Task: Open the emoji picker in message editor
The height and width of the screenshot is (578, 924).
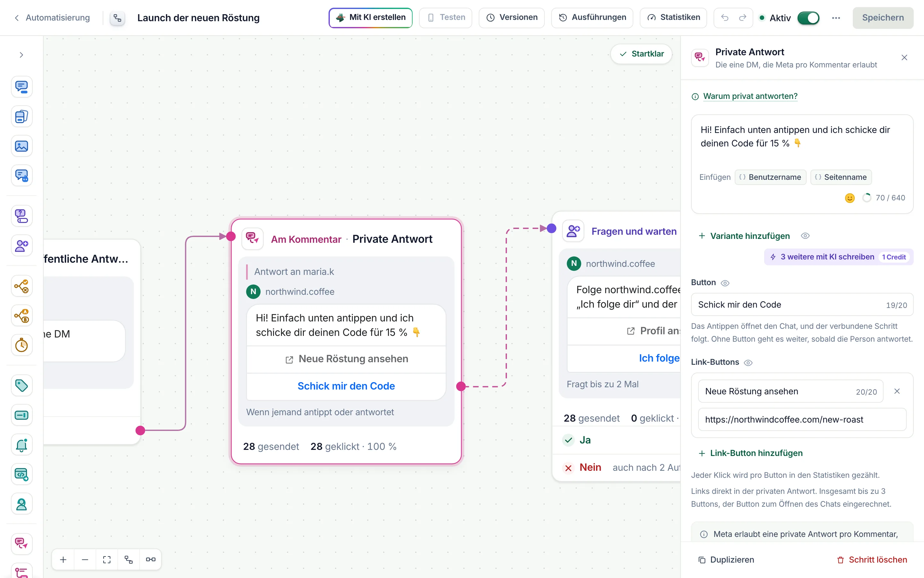Action: [x=850, y=198]
